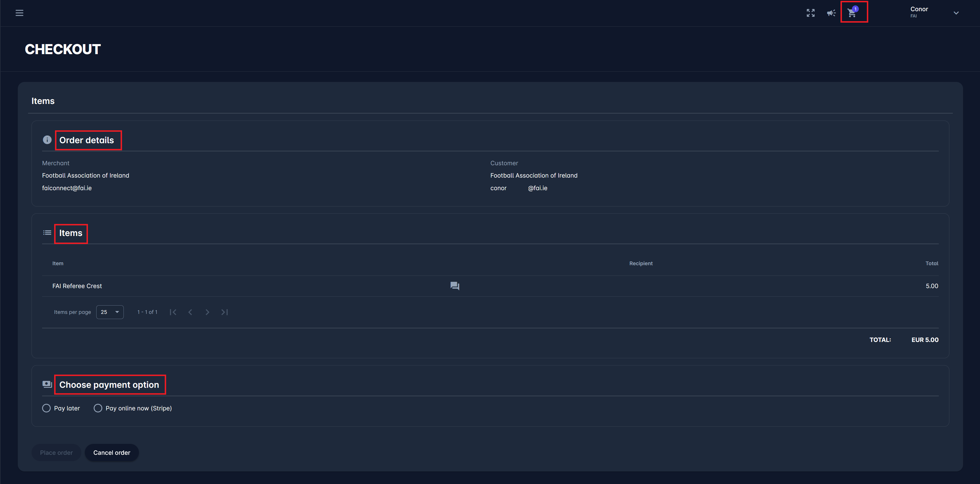
Task: Select the Pay later option
Action: pyautogui.click(x=46, y=408)
